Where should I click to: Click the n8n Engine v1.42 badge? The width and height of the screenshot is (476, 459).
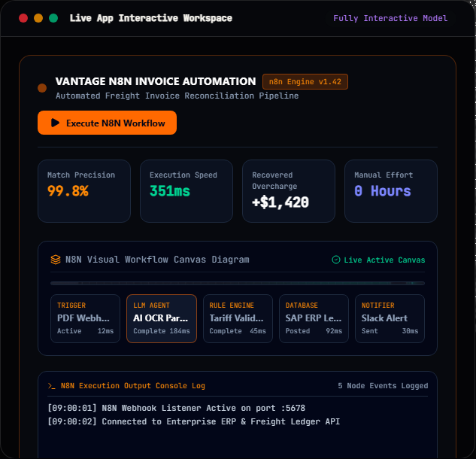click(305, 82)
